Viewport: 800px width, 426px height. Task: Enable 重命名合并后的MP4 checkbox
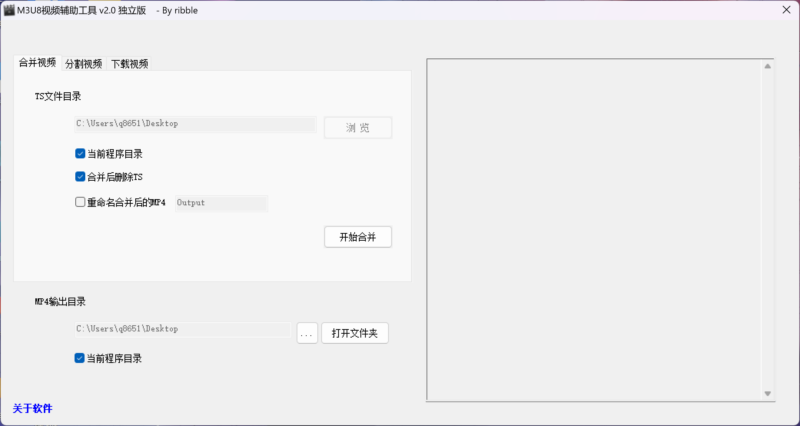tap(80, 202)
